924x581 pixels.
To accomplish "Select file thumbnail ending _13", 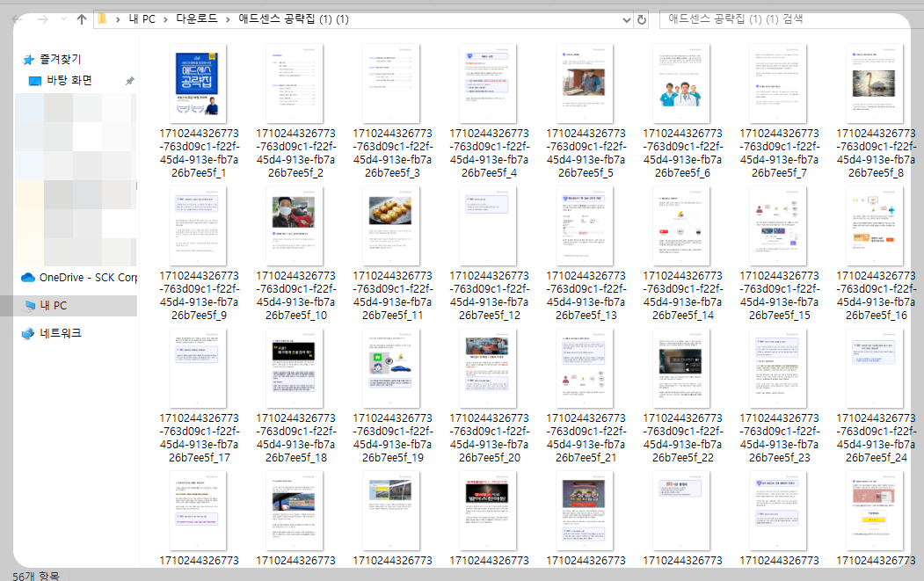I will (584, 226).
